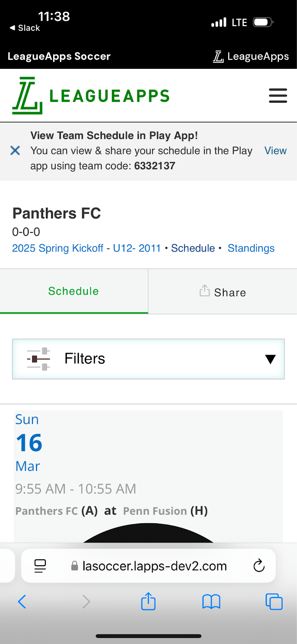Open Safari bookmarks book icon
The image size is (297, 644).
pos(211,602)
